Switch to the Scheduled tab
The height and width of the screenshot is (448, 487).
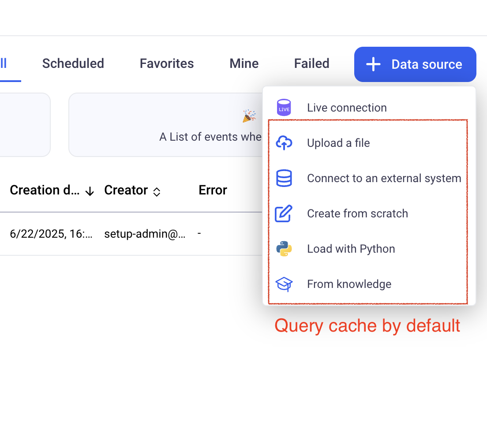pos(73,63)
